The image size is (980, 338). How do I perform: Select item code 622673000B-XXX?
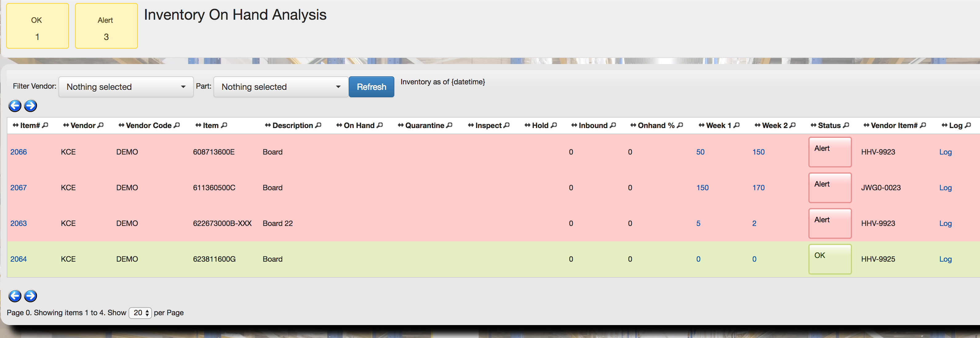(x=222, y=223)
